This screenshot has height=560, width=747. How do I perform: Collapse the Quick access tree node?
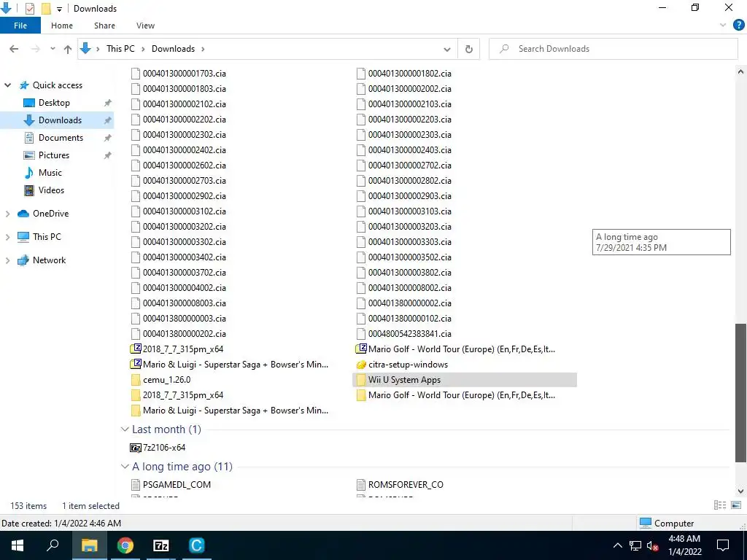coord(7,85)
